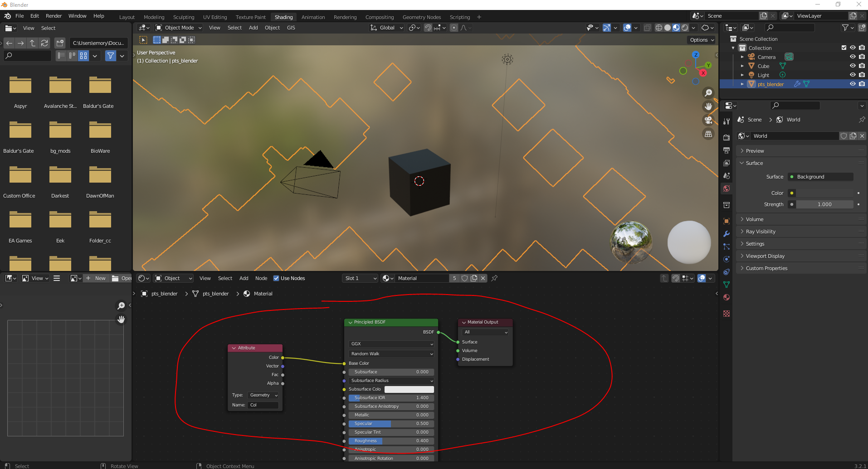This screenshot has width=868, height=469.
Task: Open the Object properties tab
Action: tap(727, 221)
